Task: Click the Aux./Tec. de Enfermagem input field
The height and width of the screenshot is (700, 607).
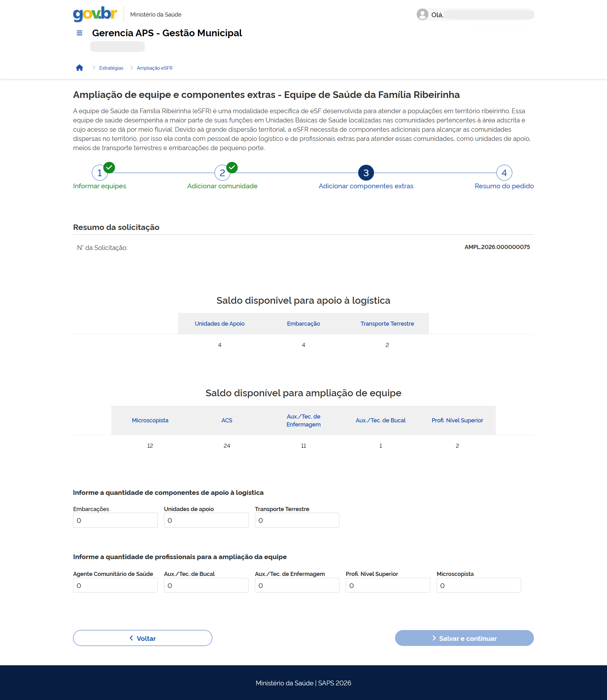Action: pos(297,585)
